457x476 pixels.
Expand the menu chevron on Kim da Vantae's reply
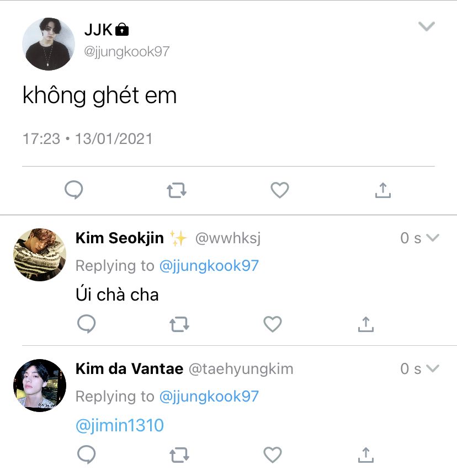tap(433, 368)
